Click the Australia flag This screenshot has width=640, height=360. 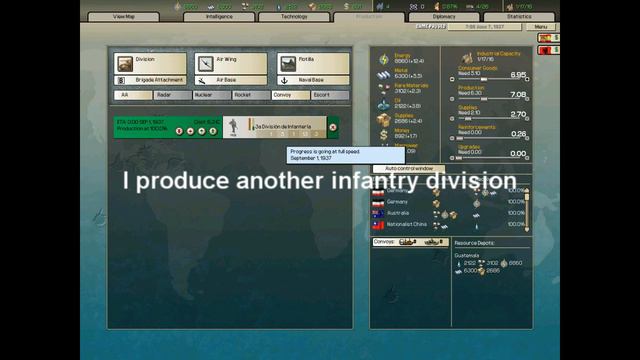coord(378,213)
